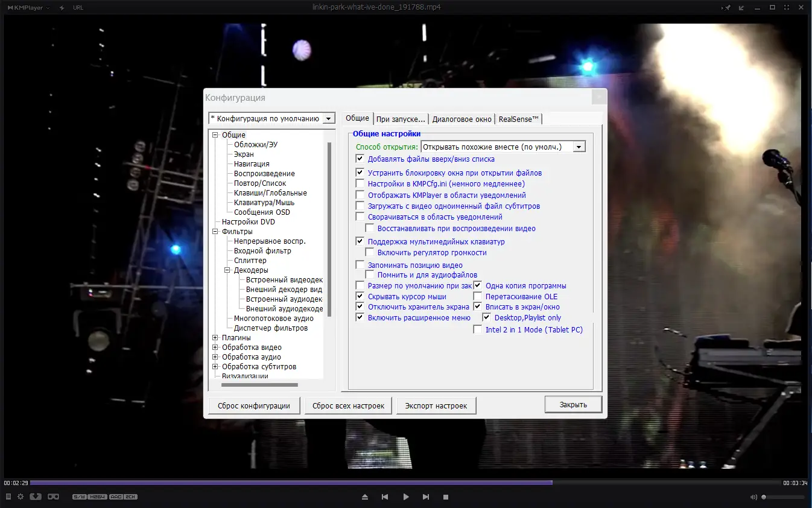
Task: Toggle 'Одна копия программы' checkbox
Action: pos(478,285)
